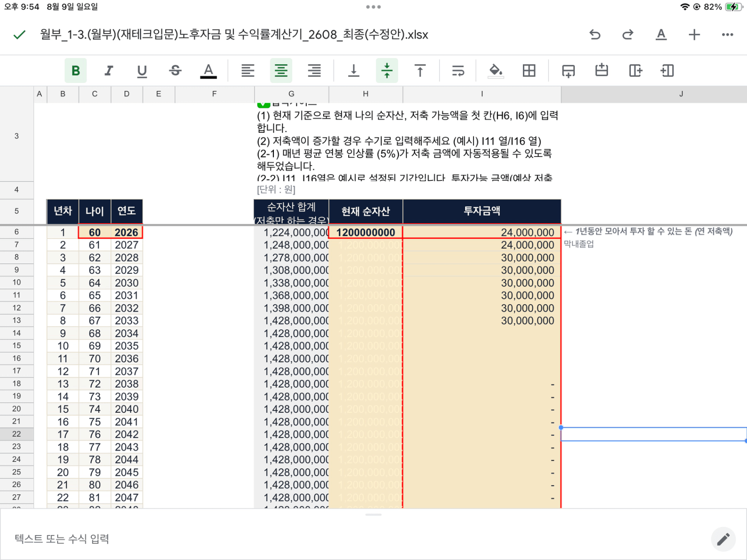Insert a column to the left
This screenshot has height=560, width=747.
point(667,70)
